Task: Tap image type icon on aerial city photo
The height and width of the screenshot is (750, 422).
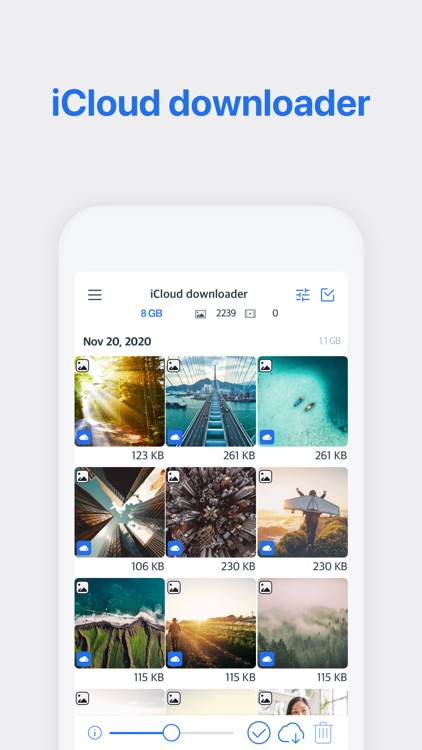Action: [174, 476]
